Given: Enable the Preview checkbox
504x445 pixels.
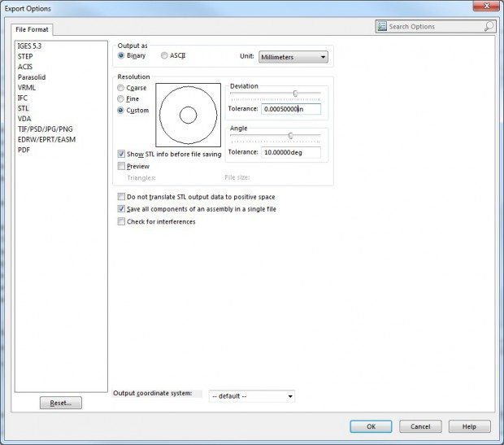Looking at the screenshot, I should 122,167.
